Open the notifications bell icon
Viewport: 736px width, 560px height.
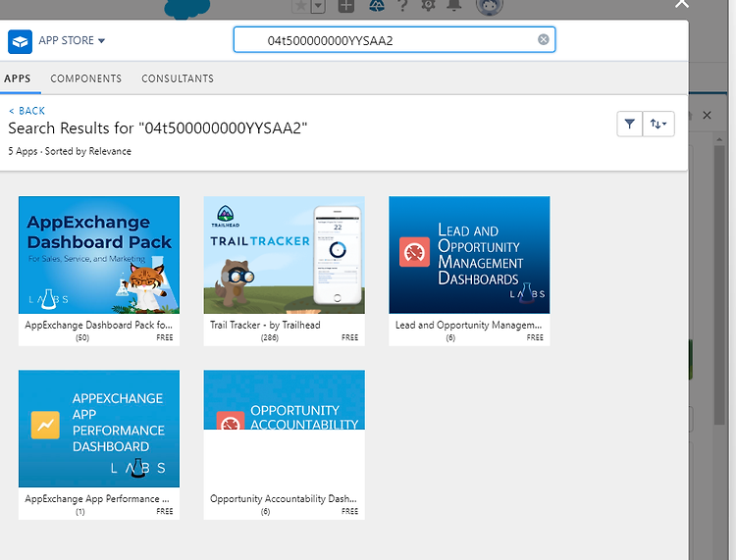454,5
